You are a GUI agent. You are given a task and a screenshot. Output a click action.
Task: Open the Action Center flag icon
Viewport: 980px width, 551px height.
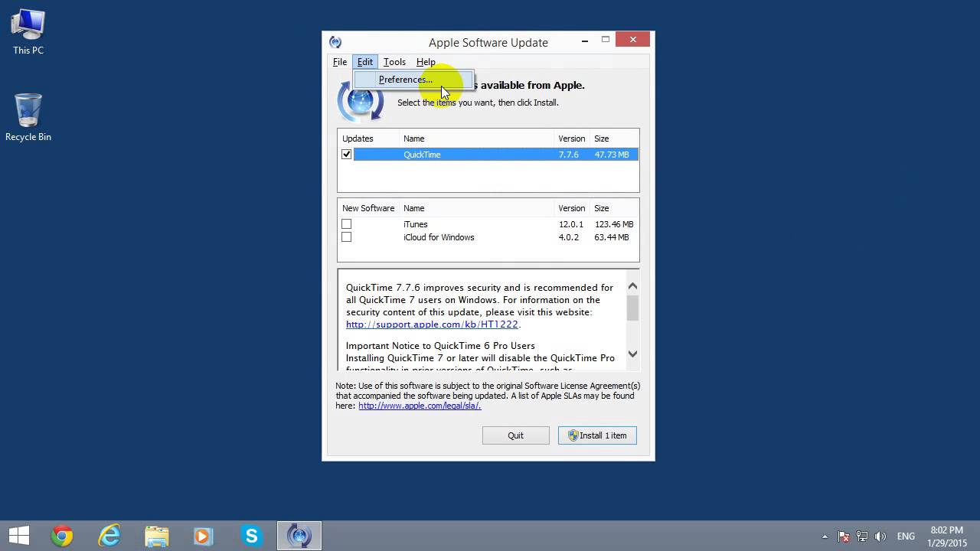click(x=844, y=536)
